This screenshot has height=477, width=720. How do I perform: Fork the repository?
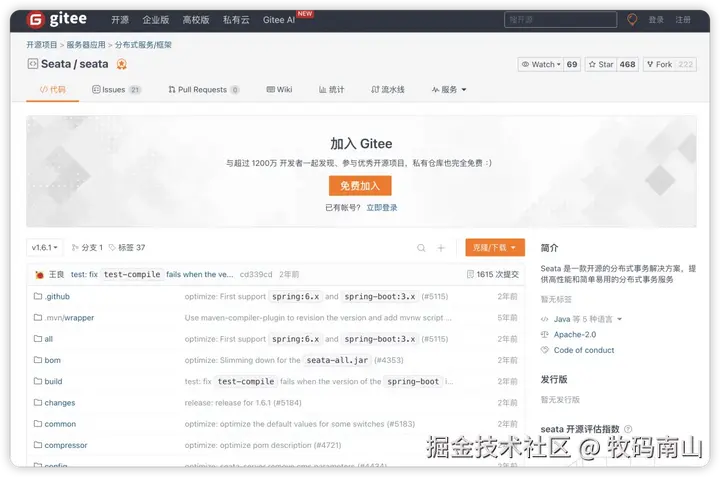coord(659,64)
